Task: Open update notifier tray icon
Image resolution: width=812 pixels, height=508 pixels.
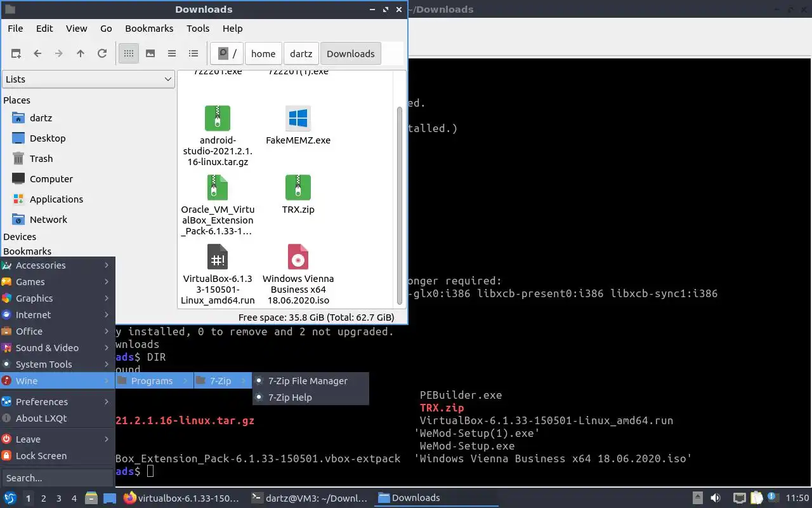Action: (x=772, y=498)
